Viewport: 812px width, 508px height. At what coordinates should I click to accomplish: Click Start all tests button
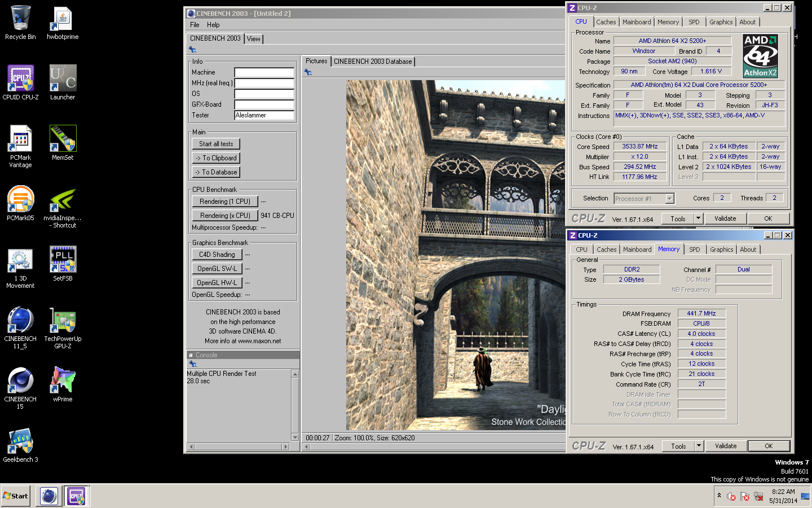tap(216, 144)
